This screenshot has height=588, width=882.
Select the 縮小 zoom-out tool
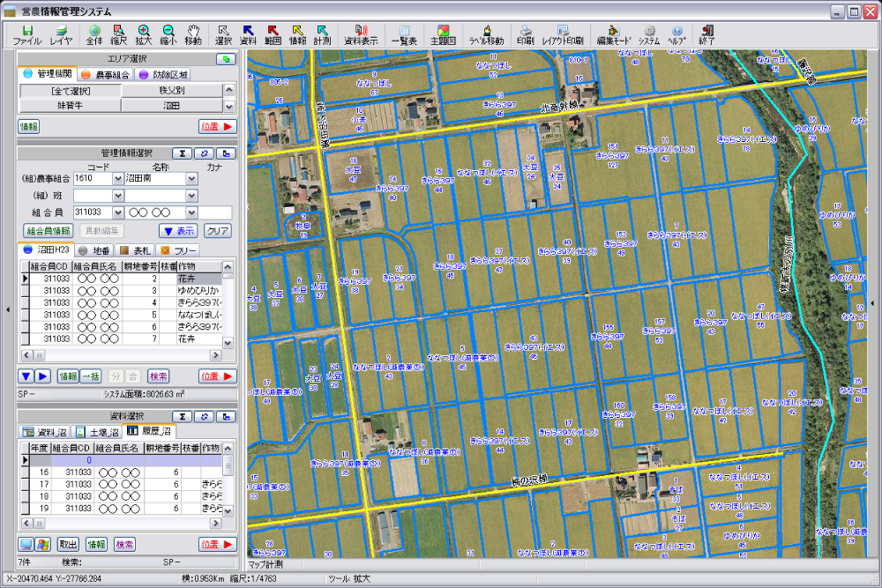[x=168, y=34]
